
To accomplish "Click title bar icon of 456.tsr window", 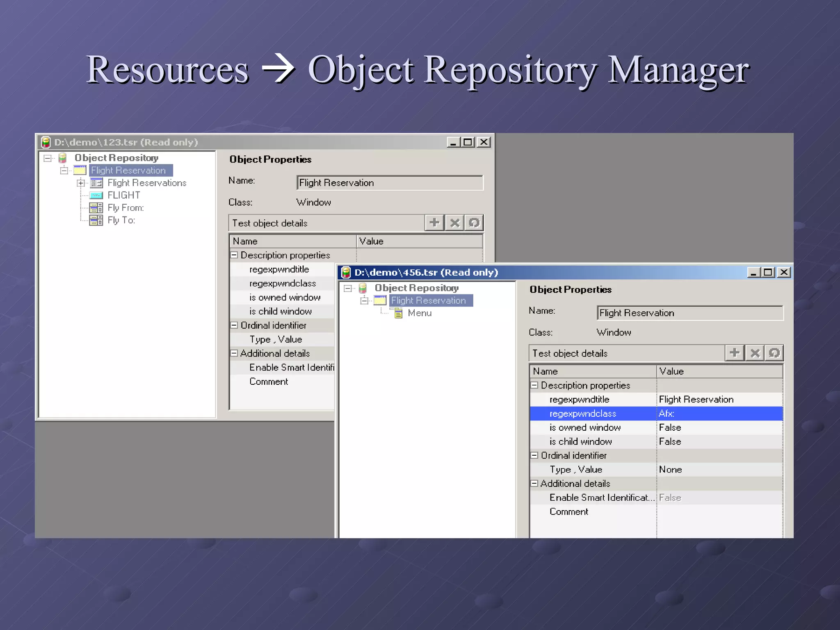I will [x=346, y=272].
